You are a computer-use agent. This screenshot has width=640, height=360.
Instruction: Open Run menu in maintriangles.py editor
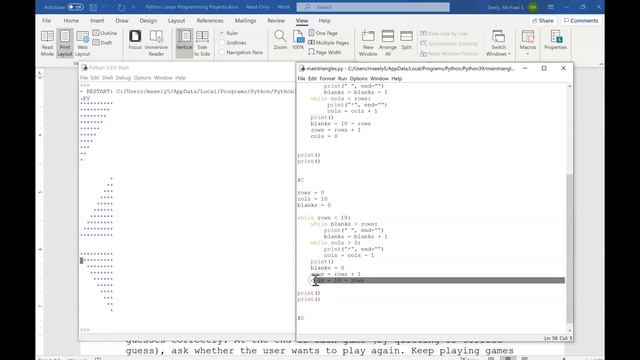(x=342, y=78)
